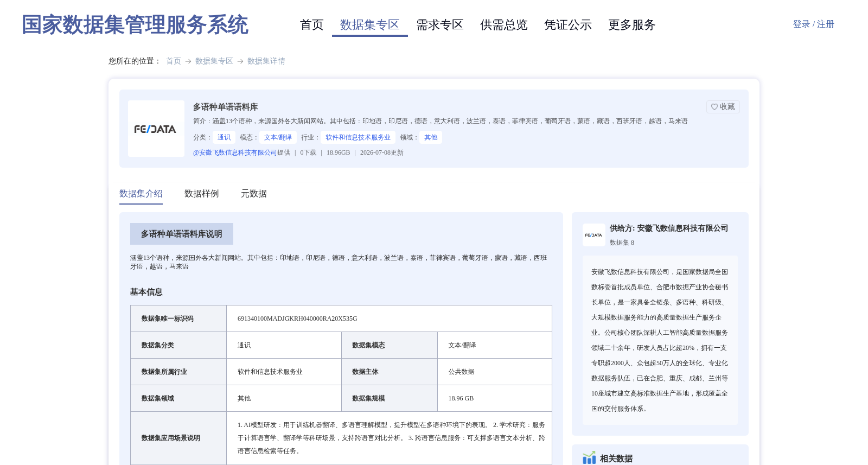Click the 文本/翻译 modality tag
Screen dimensions: 868x465
coord(278,137)
